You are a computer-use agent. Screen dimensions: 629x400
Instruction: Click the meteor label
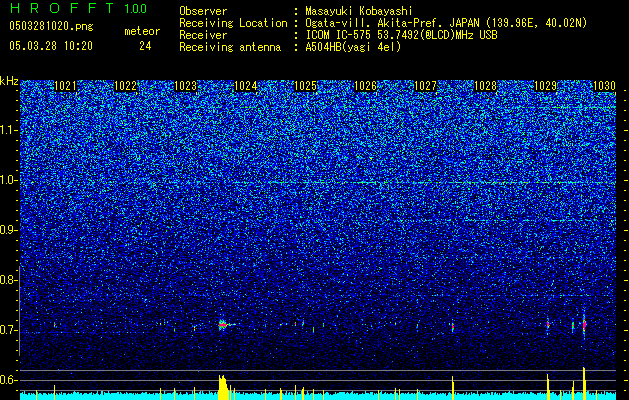142,31
